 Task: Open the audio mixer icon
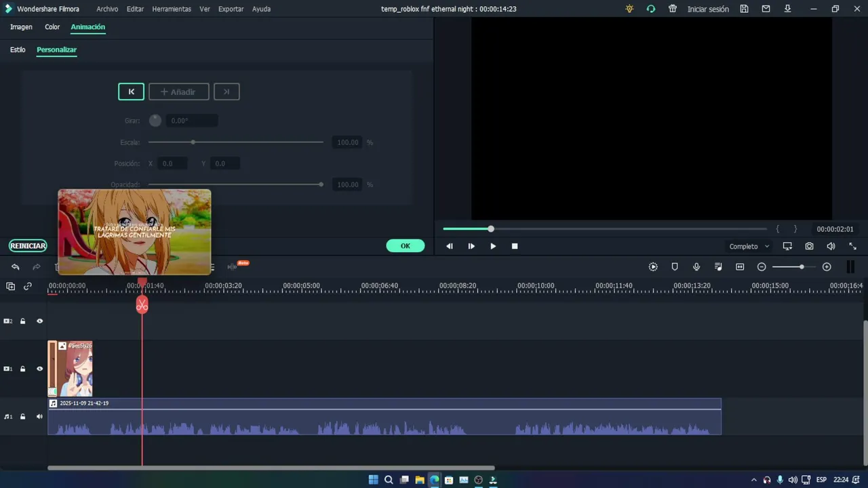718,267
